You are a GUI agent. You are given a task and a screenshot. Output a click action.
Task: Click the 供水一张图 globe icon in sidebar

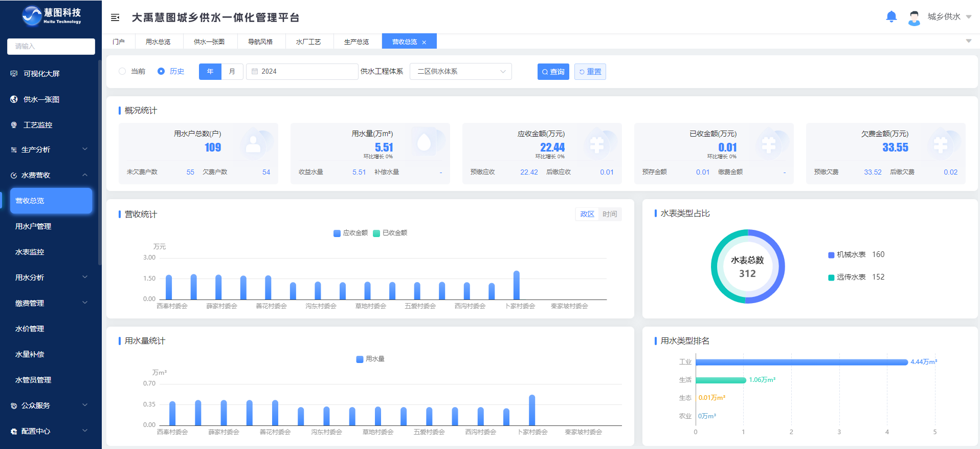[x=14, y=99]
